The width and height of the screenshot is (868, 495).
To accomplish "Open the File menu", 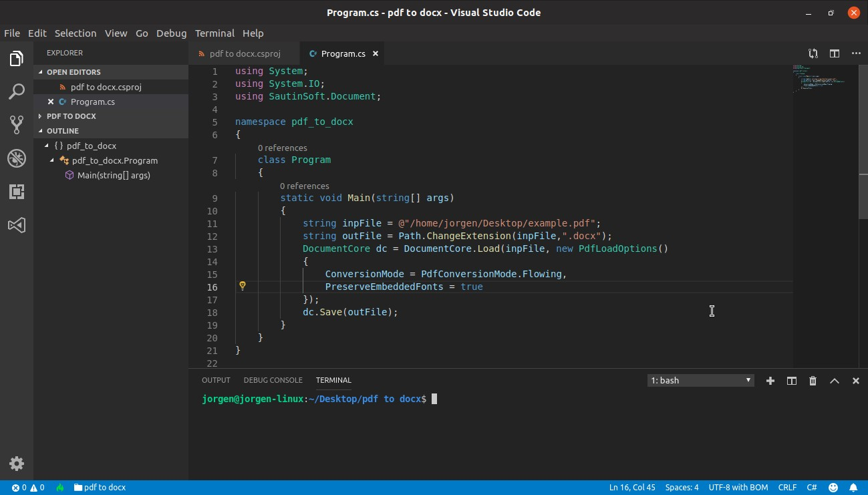I will click(12, 33).
